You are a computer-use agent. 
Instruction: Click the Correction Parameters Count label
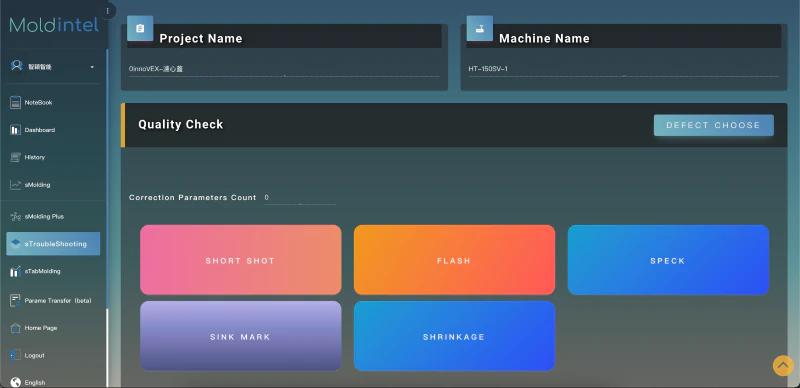(x=193, y=198)
